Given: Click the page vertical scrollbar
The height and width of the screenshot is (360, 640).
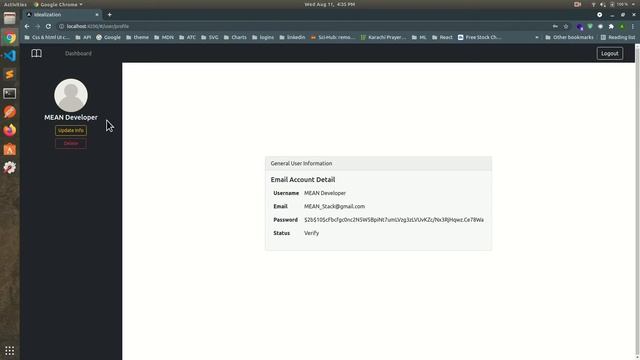Looking at the screenshot, I should (x=637, y=202).
